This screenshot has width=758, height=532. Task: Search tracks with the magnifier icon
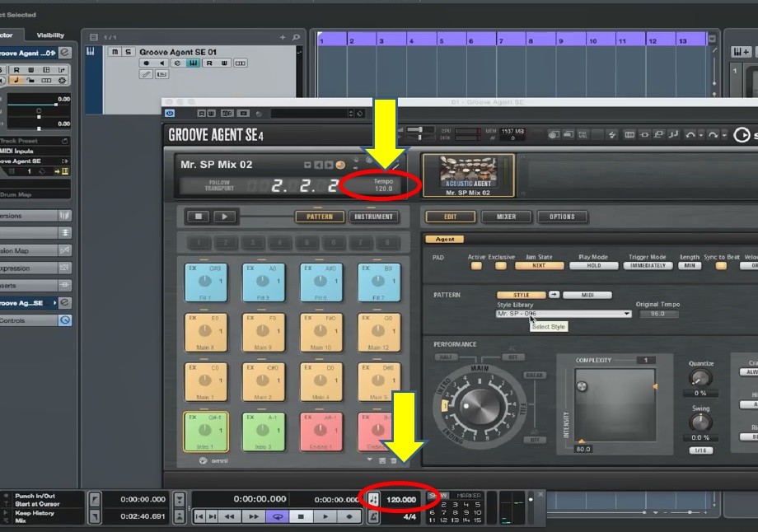coord(296,37)
